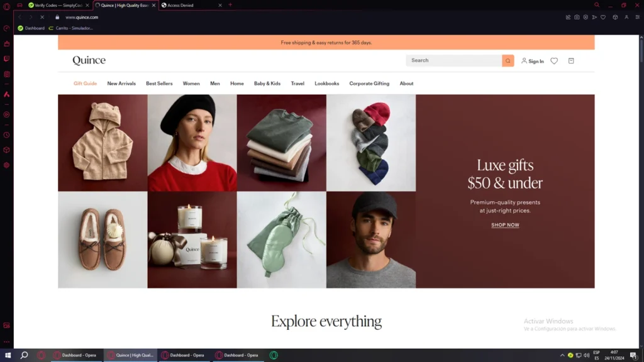Image resolution: width=644 pixels, height=362 pixels.
Task: Open the new tab with plus icon
Action: coord(230,5)
